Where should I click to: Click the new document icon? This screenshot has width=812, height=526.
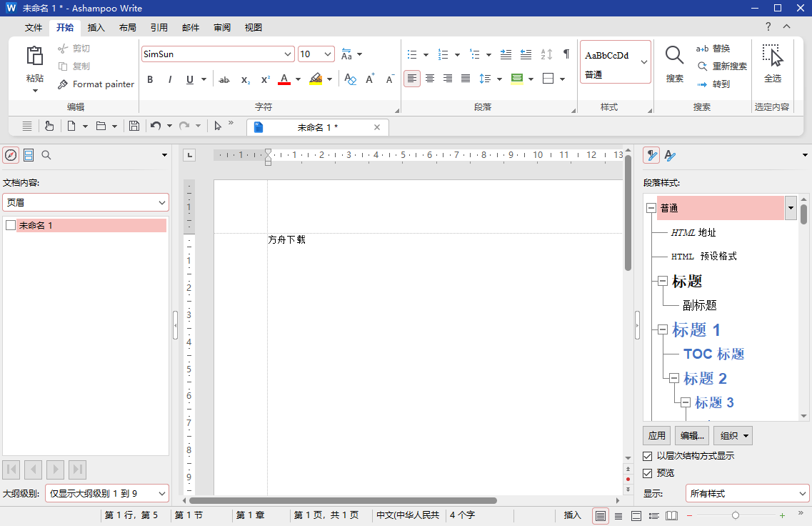tap(71, 126)
